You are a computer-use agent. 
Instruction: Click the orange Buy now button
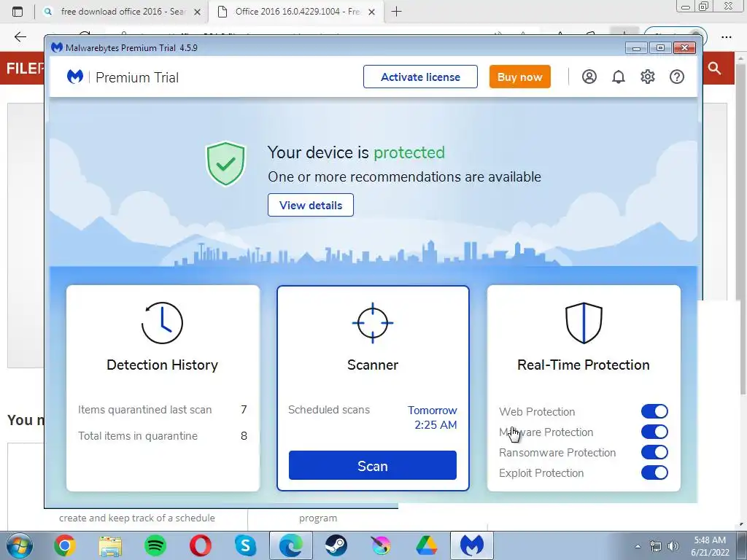(x=519, y=77)
